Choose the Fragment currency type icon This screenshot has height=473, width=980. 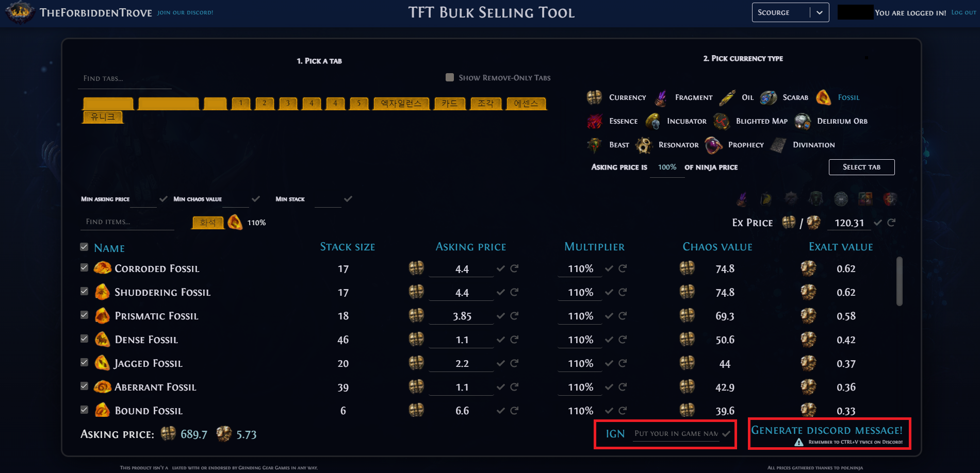(x=661, y=97)
